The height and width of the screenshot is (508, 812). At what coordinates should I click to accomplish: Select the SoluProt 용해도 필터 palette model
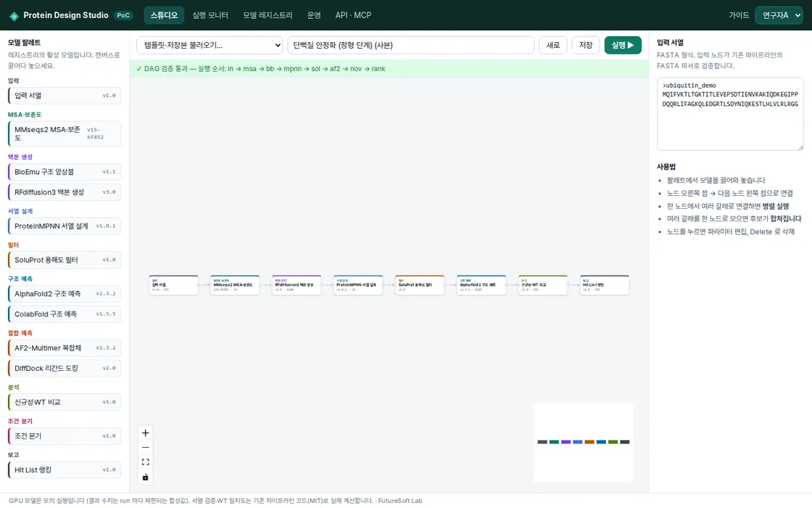pos(65,260)
